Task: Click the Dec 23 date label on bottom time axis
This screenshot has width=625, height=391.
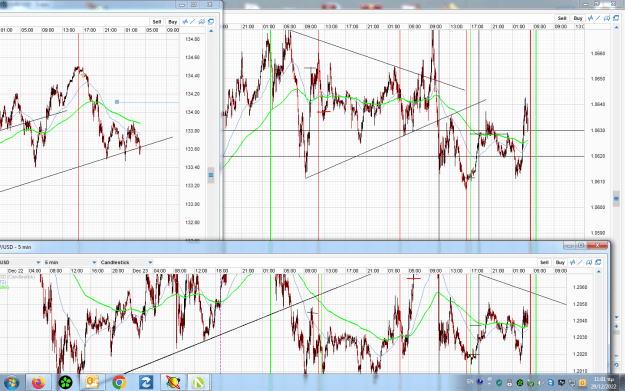Action: 140,271
